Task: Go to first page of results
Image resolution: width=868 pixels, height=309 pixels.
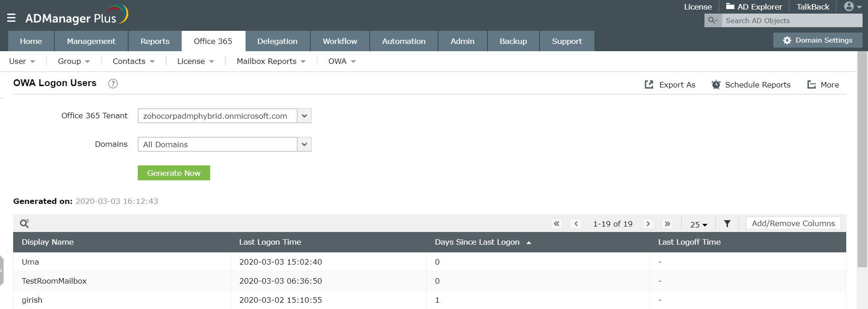Action: (556, 224)
